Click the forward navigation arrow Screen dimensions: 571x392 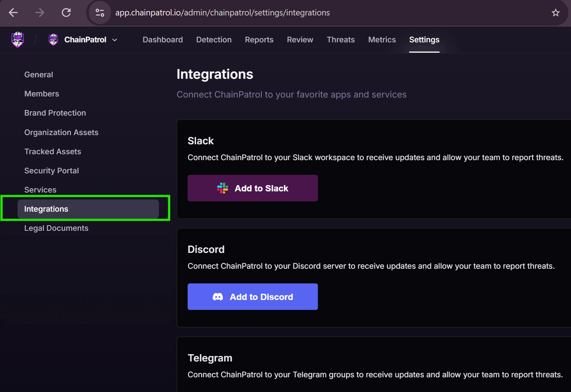(x=39, y=13)
